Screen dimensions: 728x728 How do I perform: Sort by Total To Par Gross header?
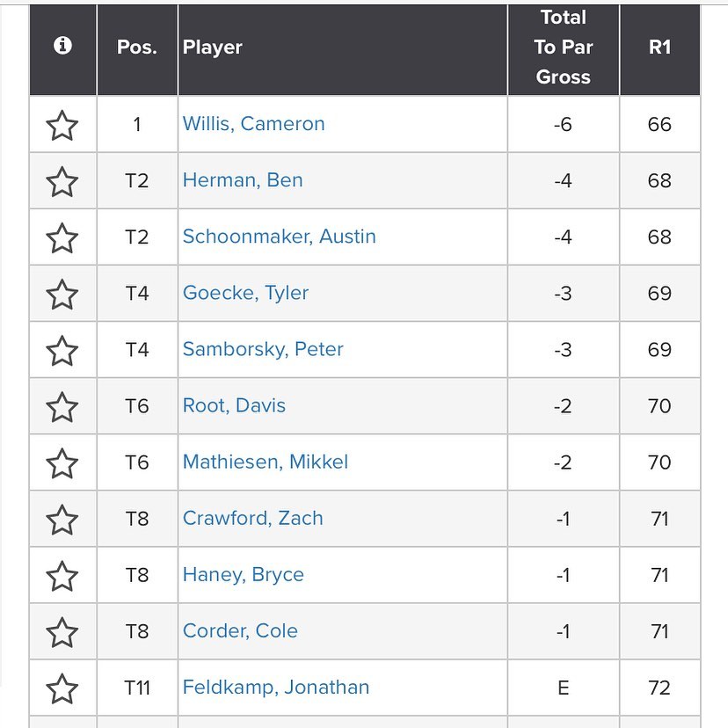563,47
